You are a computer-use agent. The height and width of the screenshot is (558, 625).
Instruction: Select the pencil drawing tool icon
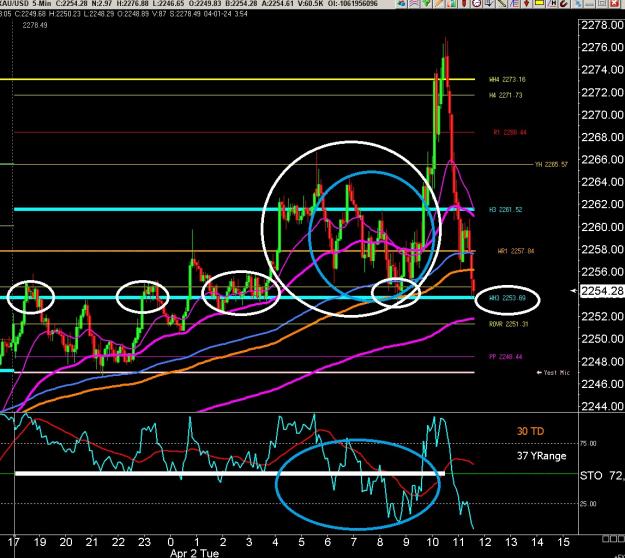[x=439, y=4]
